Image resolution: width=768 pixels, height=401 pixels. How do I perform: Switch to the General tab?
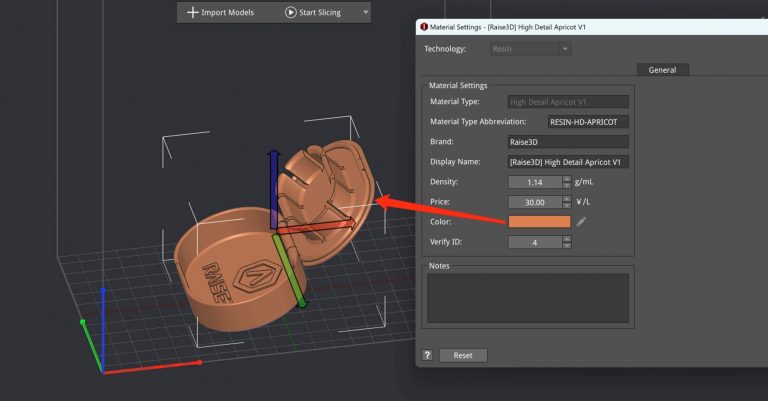pyautogui.click(x=662, y=70)
